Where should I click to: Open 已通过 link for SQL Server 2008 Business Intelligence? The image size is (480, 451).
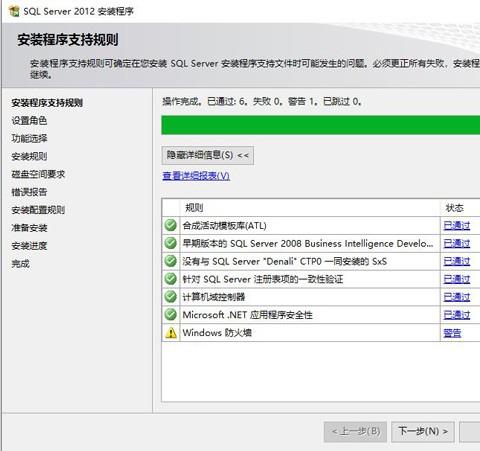457,244
